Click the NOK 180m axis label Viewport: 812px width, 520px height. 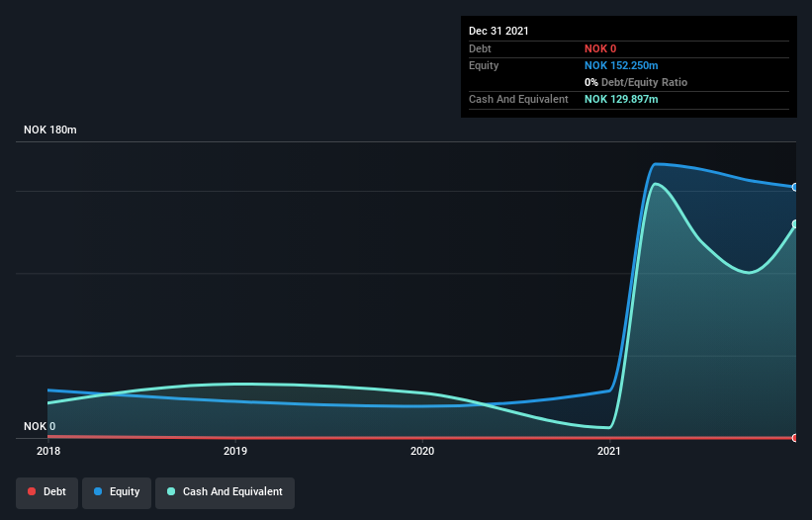tap(50, 130)
